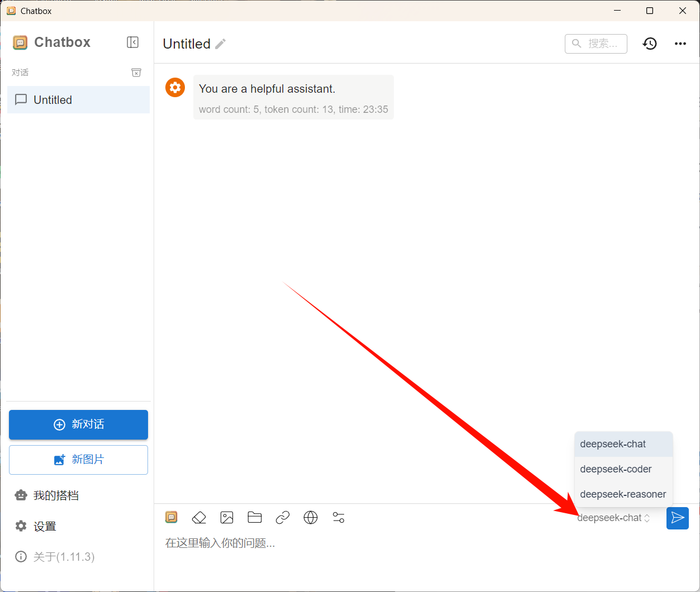Open the three-dots more options menu

680,44
